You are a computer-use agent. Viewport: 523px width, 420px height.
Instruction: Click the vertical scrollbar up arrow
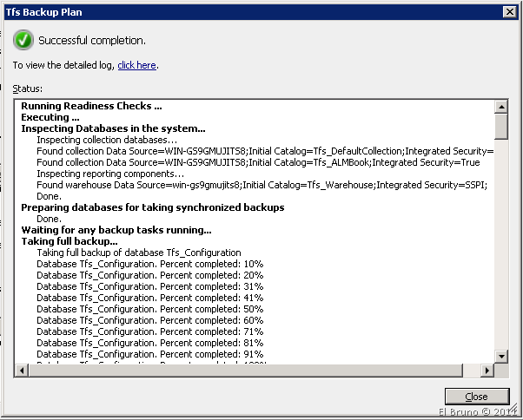500,107
